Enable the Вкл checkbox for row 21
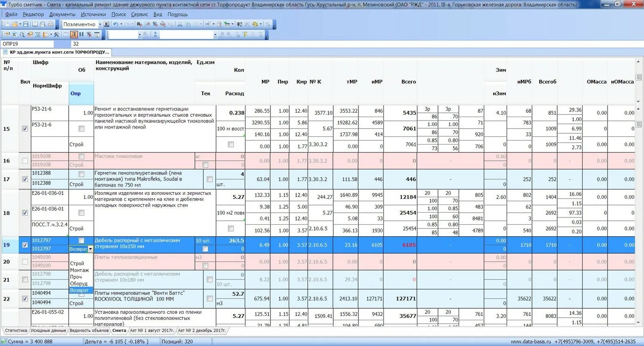Screen dimensions: 644x346 [x=25, y=280]
